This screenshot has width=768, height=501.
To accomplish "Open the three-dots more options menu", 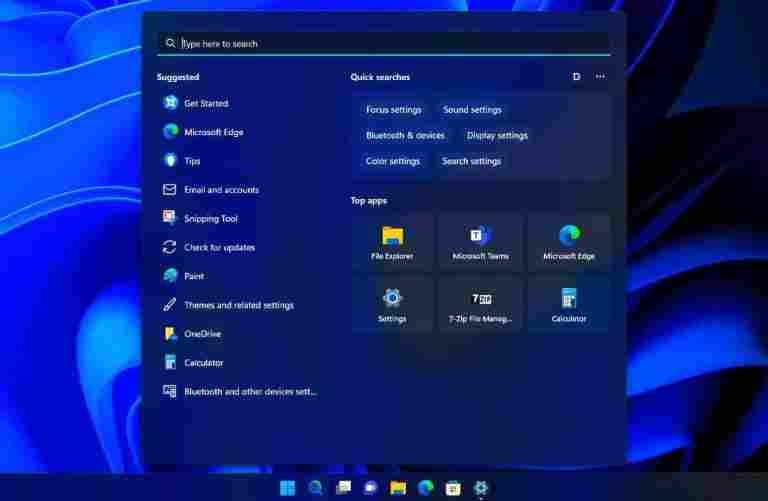I will click(x=600, y=76).
